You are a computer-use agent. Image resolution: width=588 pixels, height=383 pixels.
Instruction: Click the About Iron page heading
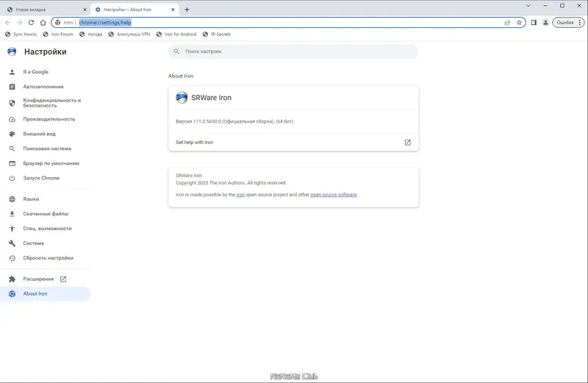[x=181, y=76]
